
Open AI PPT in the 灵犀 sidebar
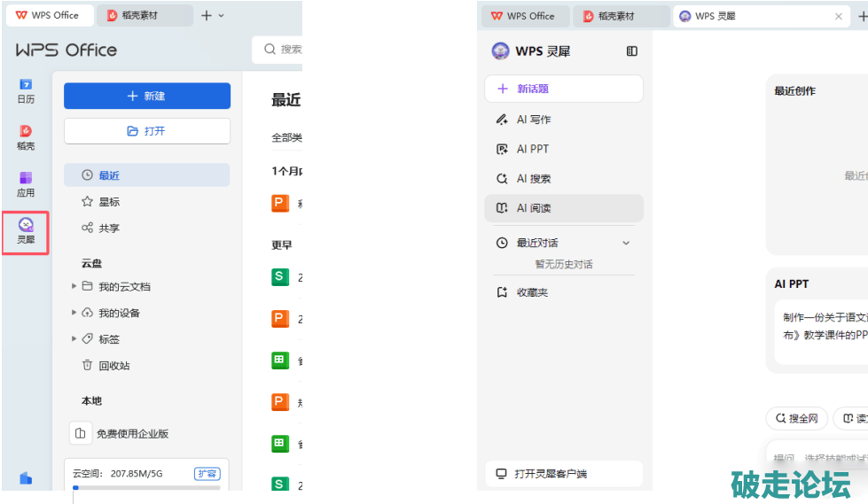tap(532, 149)
